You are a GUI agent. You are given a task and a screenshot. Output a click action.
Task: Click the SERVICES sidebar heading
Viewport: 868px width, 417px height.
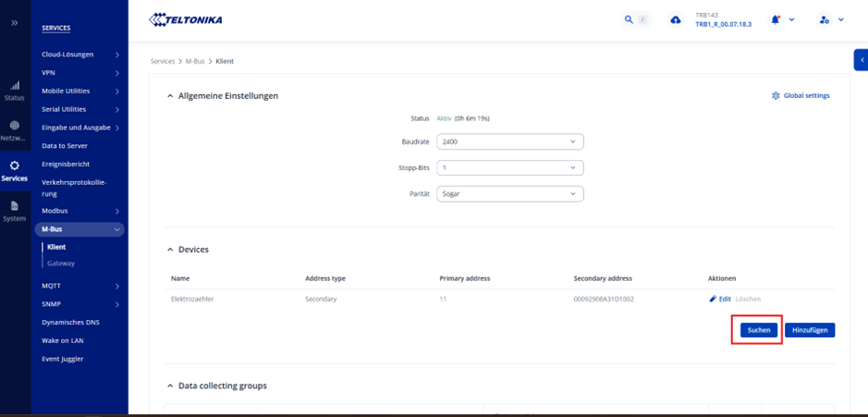click(55, 29)
